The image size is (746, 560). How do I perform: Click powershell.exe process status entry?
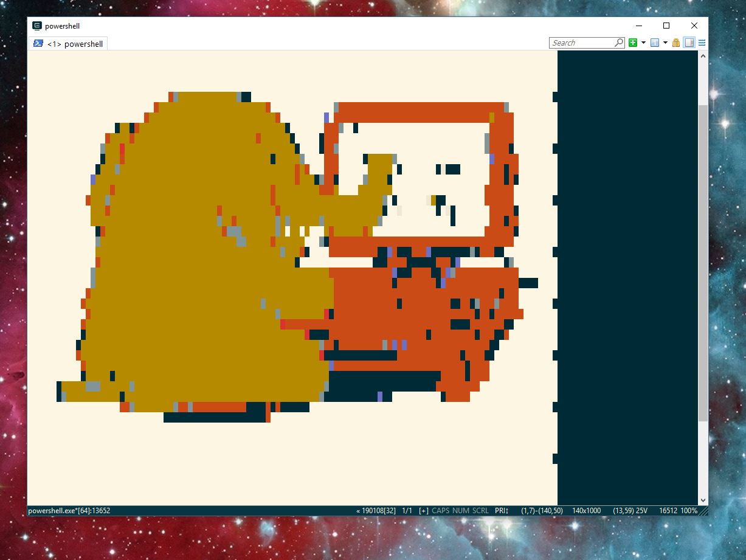[x=69, y=511]
